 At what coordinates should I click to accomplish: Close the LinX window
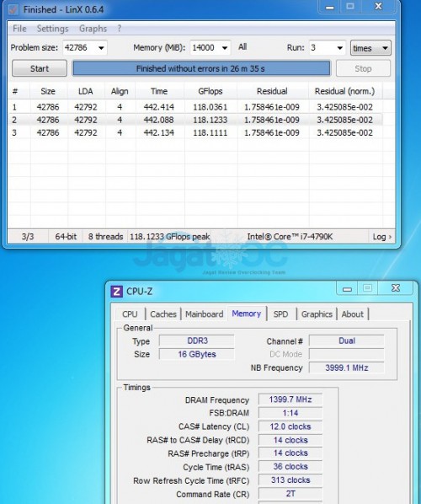[379, 7]
